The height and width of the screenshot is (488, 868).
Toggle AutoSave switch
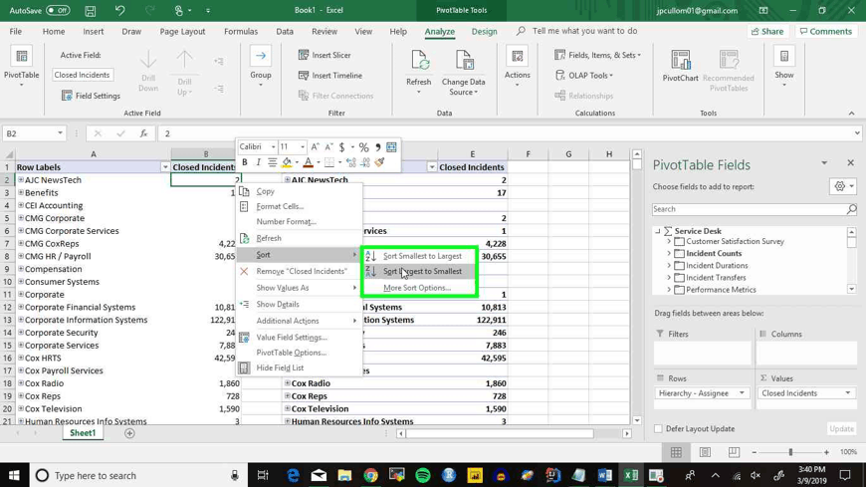click(x=58, y=11)
